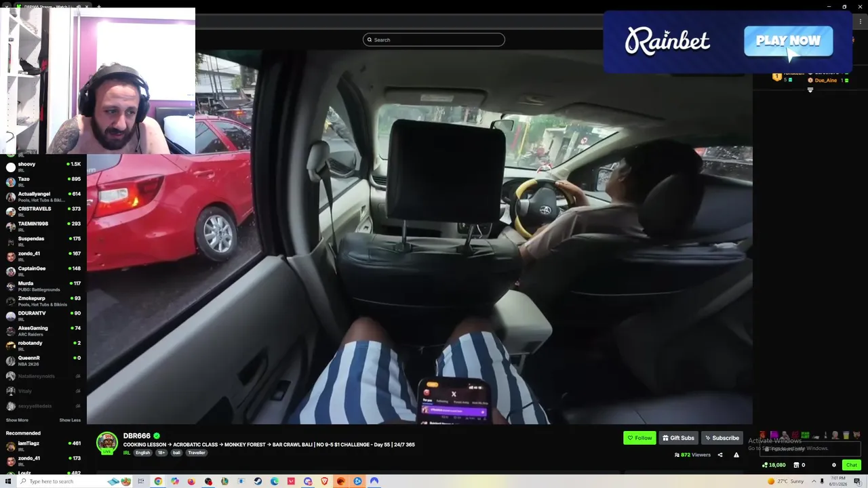Click Rainbet PLAY NOW ad button
Image resolution: width=868 pixels, height=488 pixels.
point(788,41)
